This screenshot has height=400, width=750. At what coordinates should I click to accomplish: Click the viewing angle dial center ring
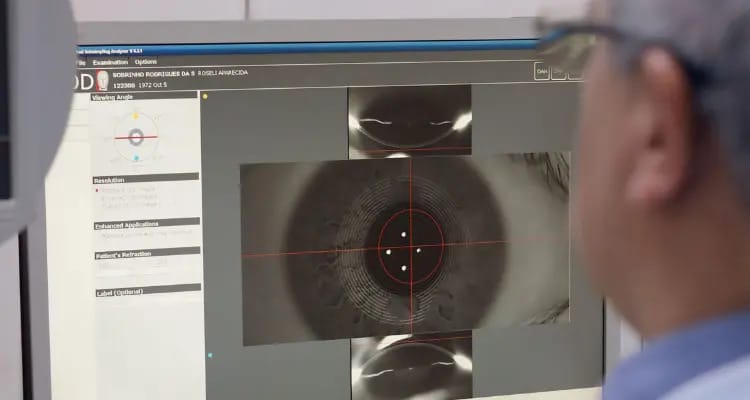(136, 137)
